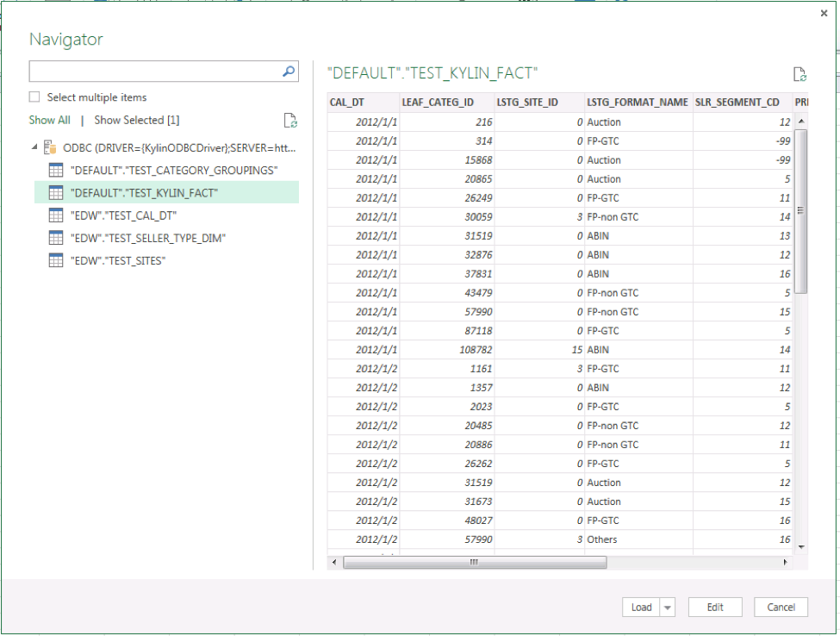
Task: Click the TEST_CAL_DT table icon
Action: click(x=56, y=215)
